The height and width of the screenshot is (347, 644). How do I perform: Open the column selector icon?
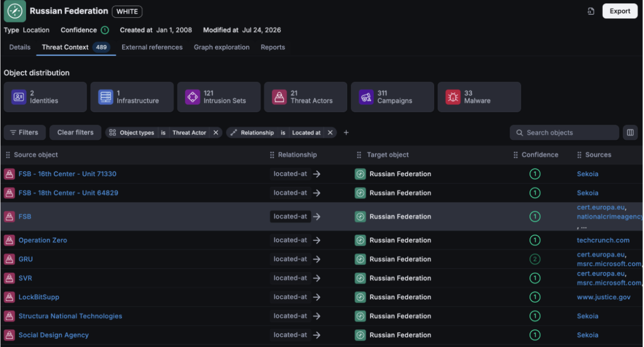tap(630, 133)
